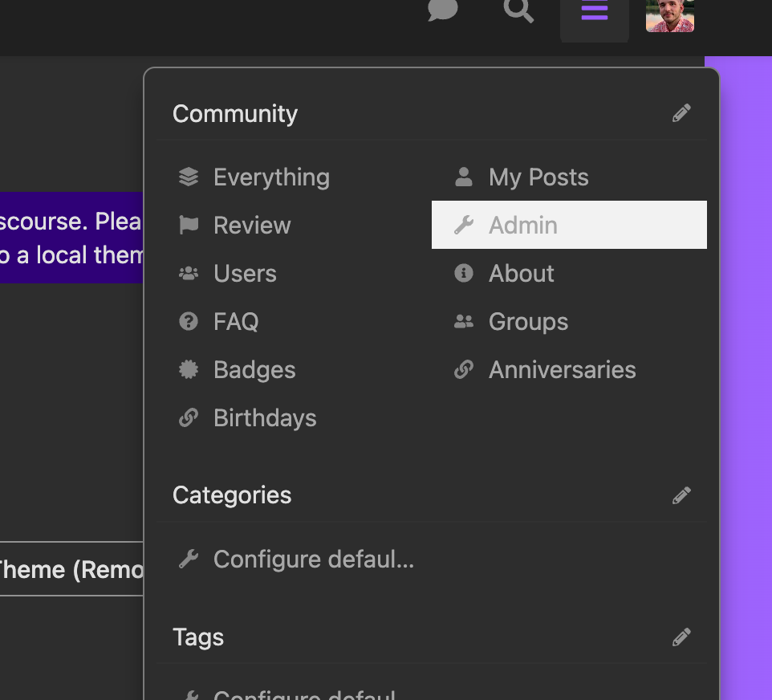
Task: Click the Categories section header
Action: (x=232, y=495)
